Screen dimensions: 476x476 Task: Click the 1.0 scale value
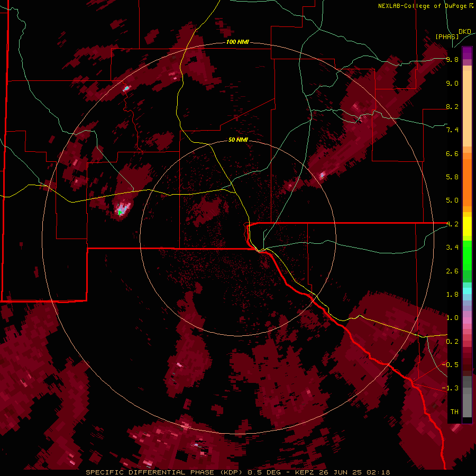(x=452, y=318)
